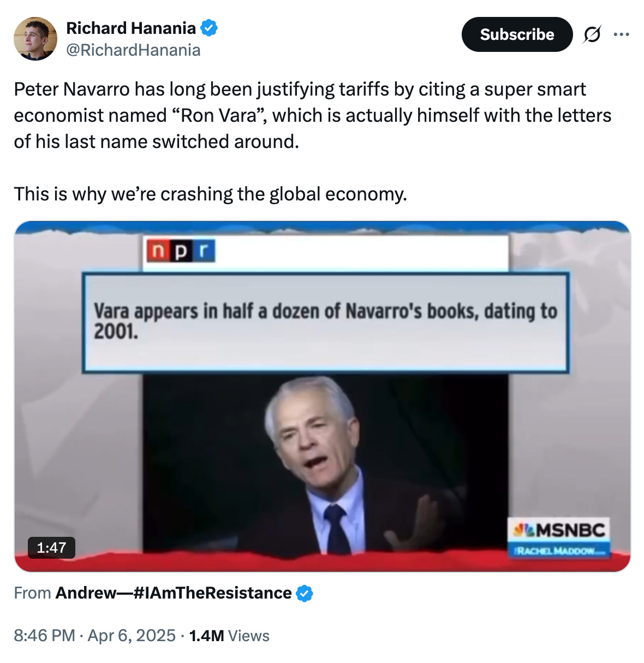Click the 1.4M Views count
The image size is (644, 663).
229,636
